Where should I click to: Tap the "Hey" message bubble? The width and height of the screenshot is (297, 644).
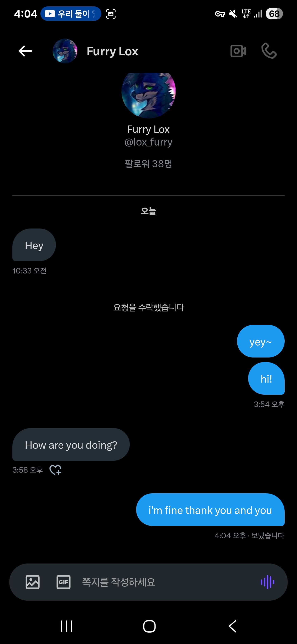point(34,245)
